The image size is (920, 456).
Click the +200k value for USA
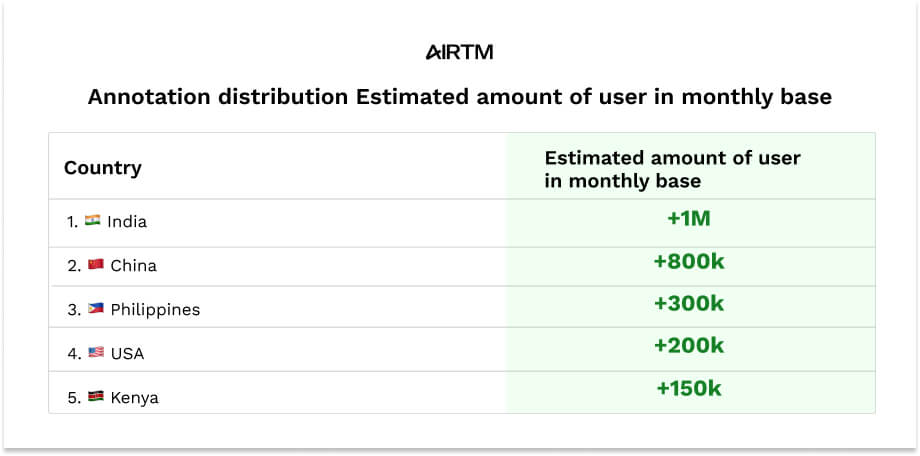tap(688, 345)
